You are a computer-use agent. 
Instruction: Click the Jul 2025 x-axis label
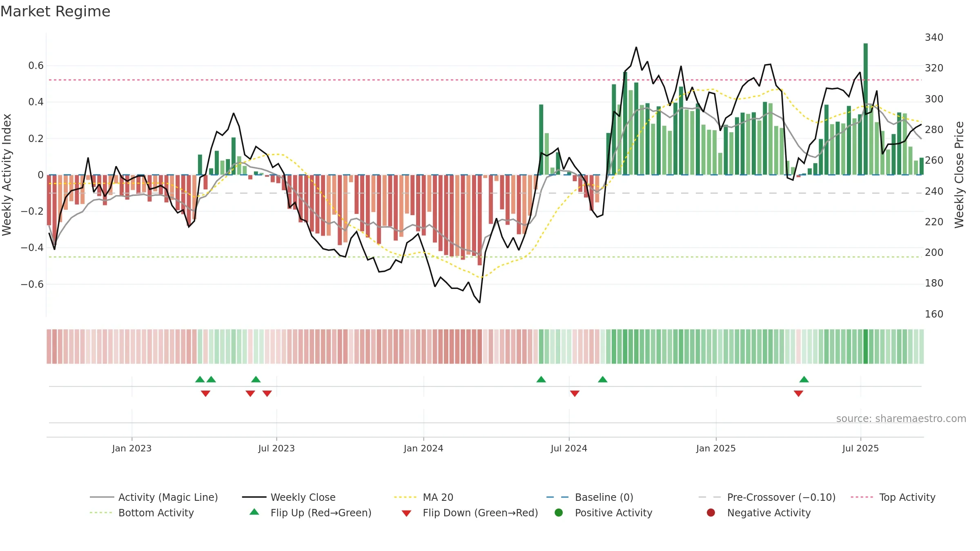tap(860, 449)
